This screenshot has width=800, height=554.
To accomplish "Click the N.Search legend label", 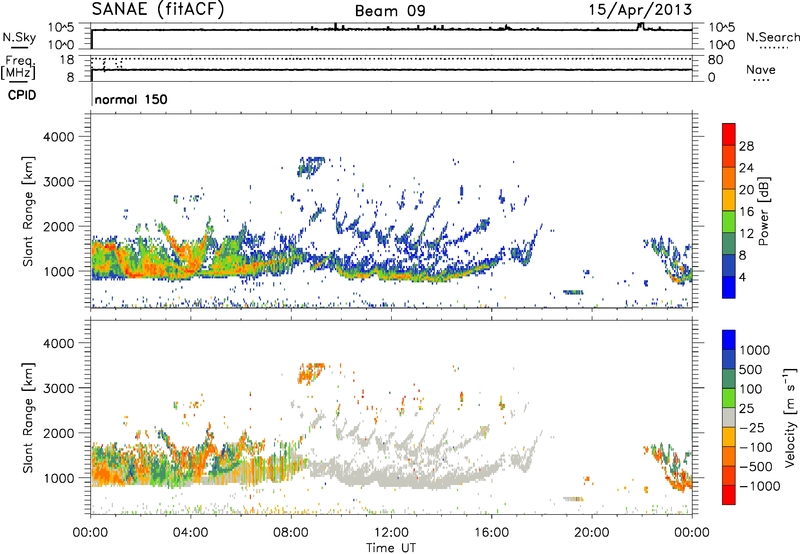I will click(x=772, y=37).
